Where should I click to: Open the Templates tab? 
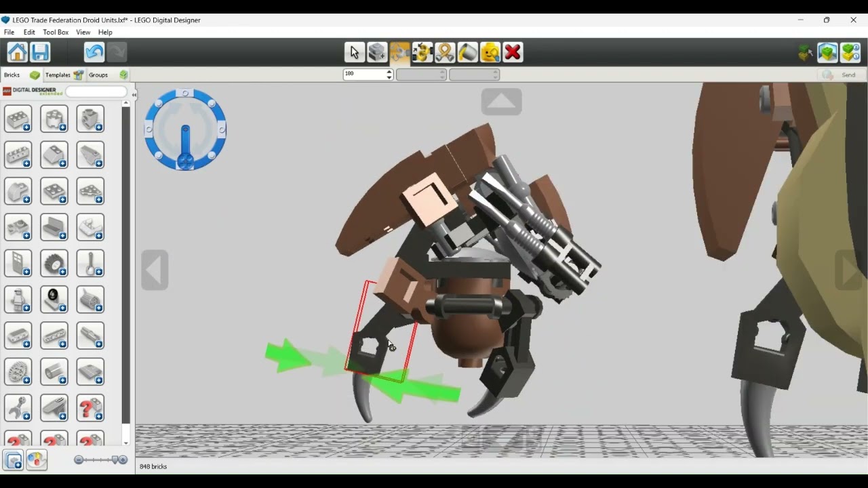pos(64,75)
